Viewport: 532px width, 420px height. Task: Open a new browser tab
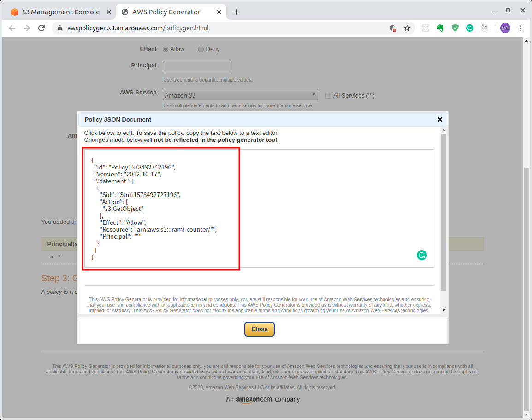click(236, 12)
